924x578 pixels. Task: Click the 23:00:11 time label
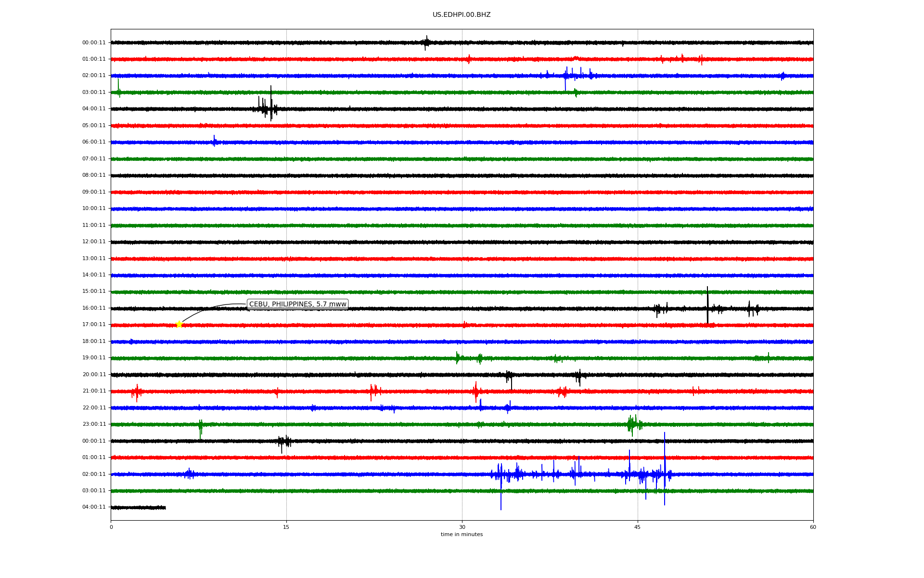[x=94, y=424]
